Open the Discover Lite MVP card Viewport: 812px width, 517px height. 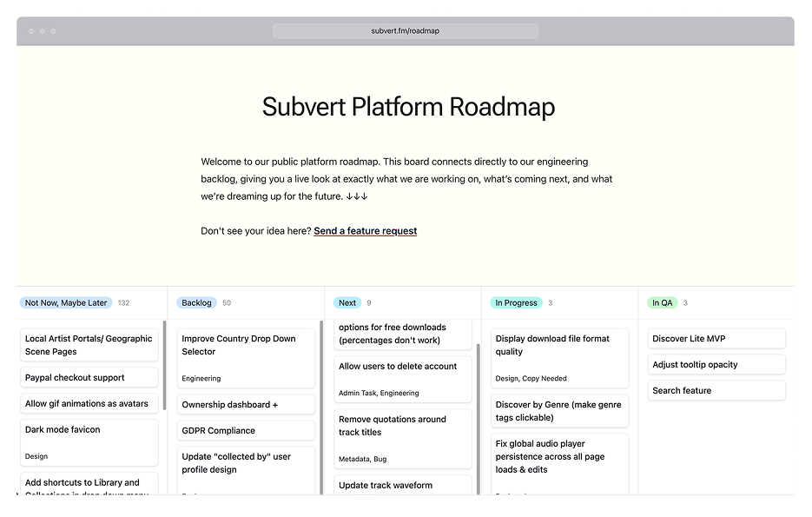click(716, 338)
